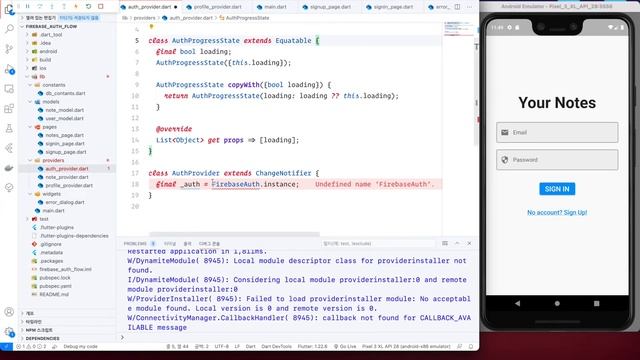Expand the test folder
This screenshot has width=640, height=360.
tap(44, 219)
